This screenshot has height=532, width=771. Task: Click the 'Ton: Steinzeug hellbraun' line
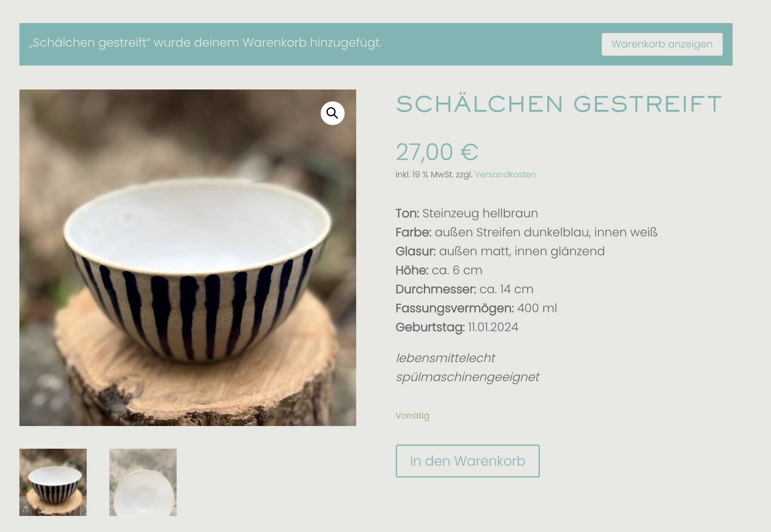[466, 213]
